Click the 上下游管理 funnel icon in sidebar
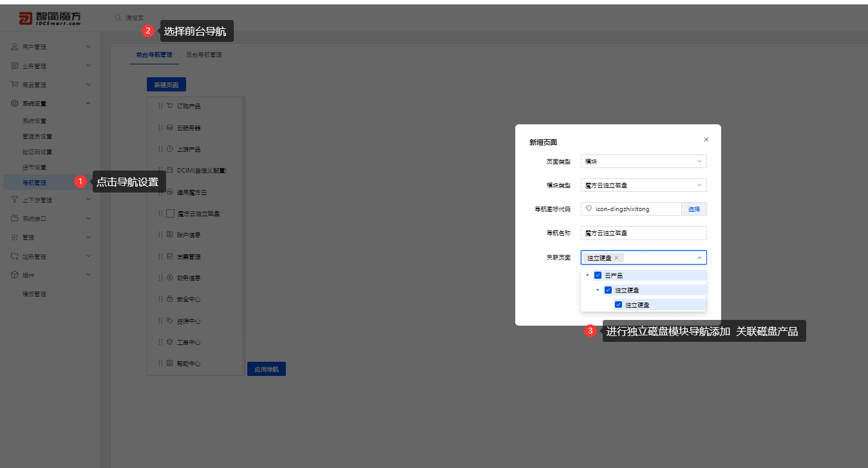Image resolution: width=868 pixels, height=468 pixels. click(x=15, y=200)
